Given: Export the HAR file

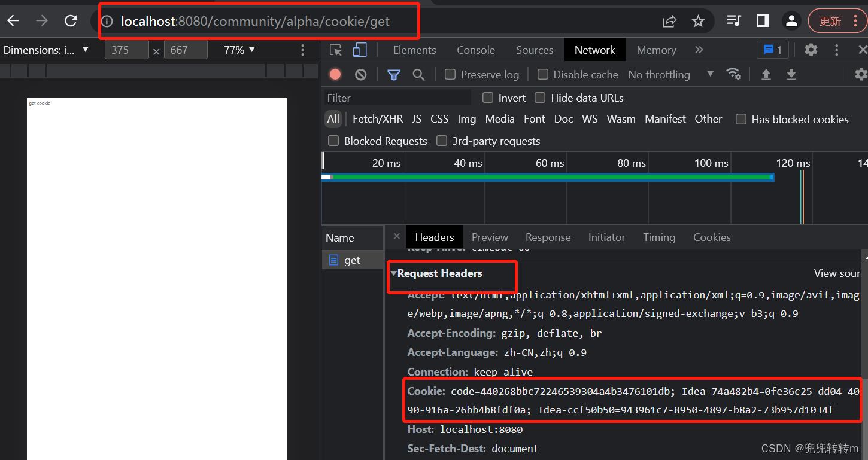Looking at the screenshot, I should tap(791, 74).
